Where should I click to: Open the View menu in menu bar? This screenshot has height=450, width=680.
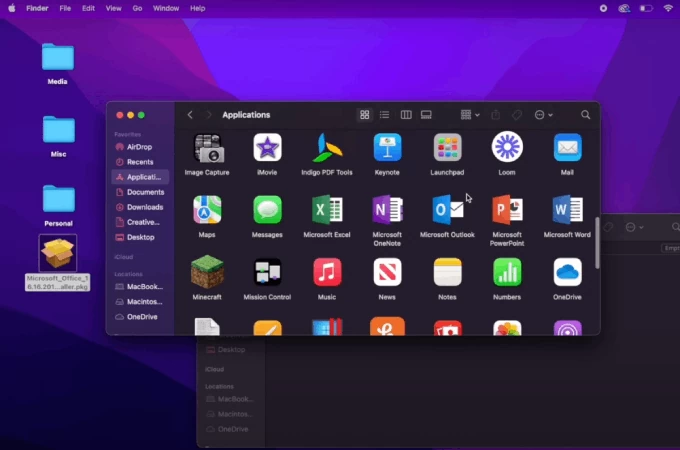(x=114, y=8)
